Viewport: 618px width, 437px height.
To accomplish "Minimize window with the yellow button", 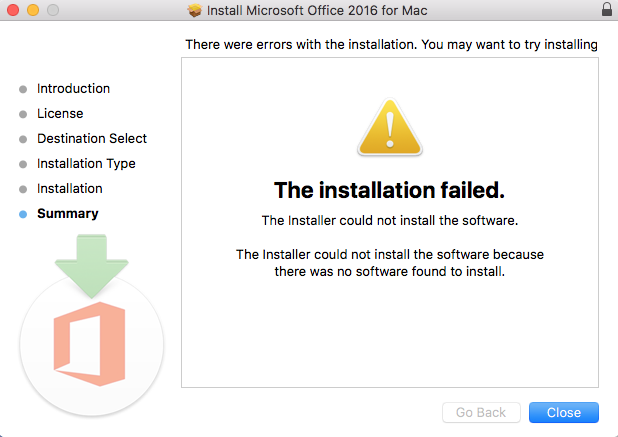I will [32, 10].
